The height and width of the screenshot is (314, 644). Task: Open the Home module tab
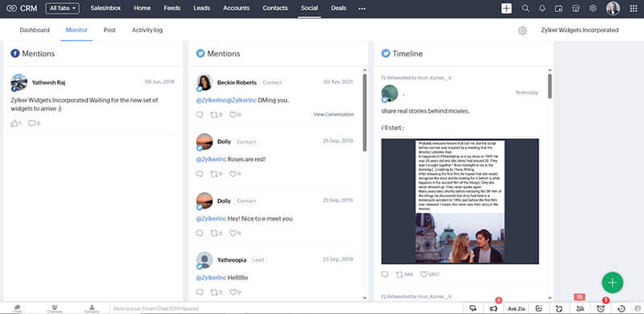(142, 8)
